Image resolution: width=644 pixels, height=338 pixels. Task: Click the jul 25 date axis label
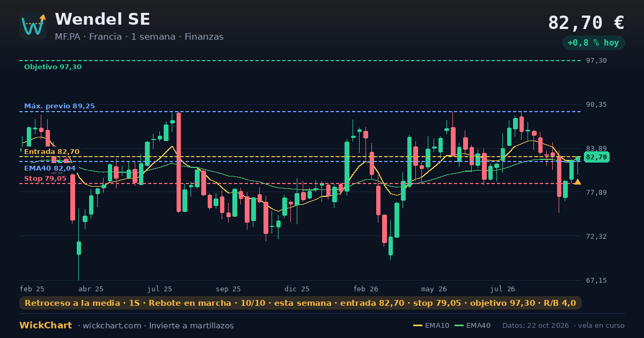click(160, 289)
